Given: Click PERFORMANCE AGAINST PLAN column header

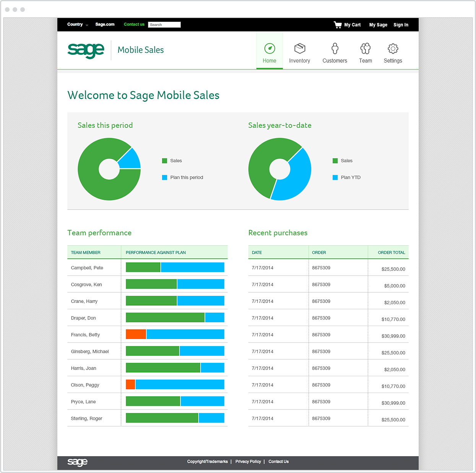Looking at the screenshot, I should point(156,253).
